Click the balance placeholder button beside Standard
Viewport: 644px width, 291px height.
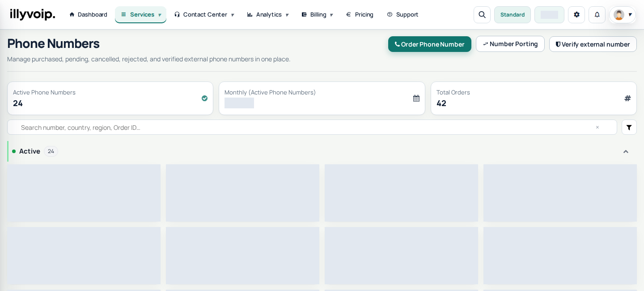tap(549, 15)
